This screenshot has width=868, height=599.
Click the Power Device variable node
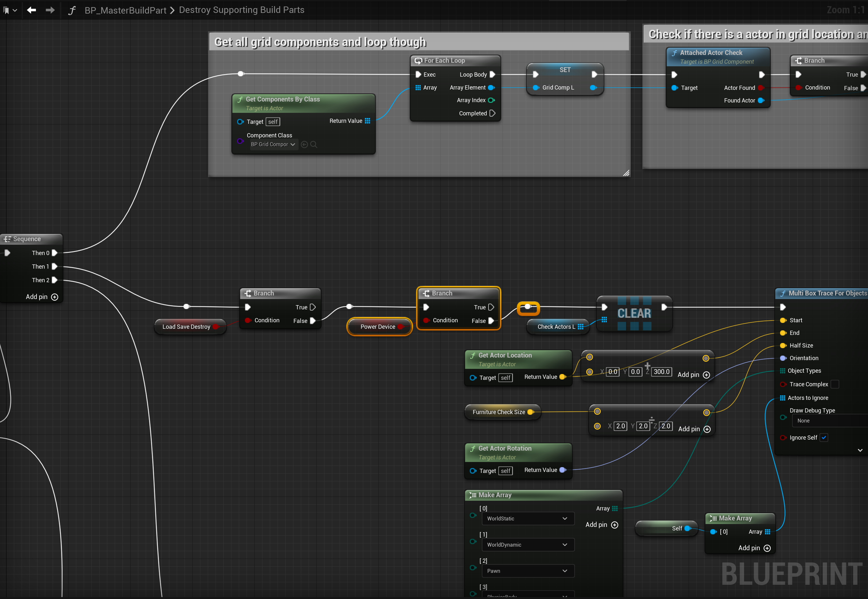coord(378,326)
